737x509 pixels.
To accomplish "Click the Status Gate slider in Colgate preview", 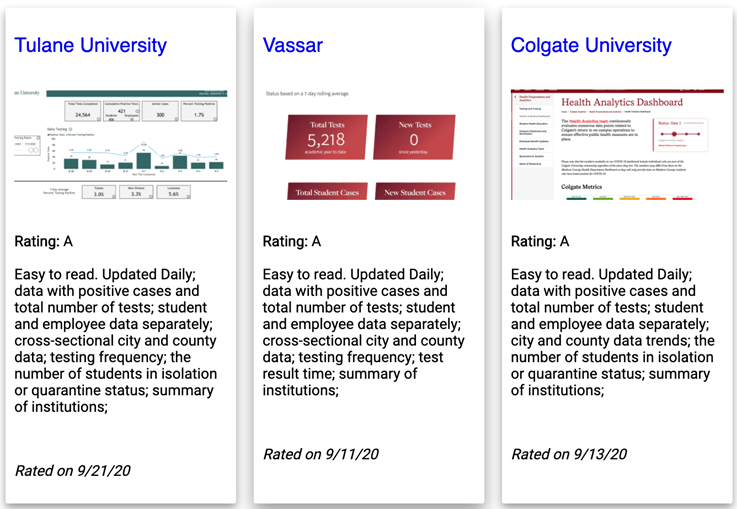I will point(680,134).
